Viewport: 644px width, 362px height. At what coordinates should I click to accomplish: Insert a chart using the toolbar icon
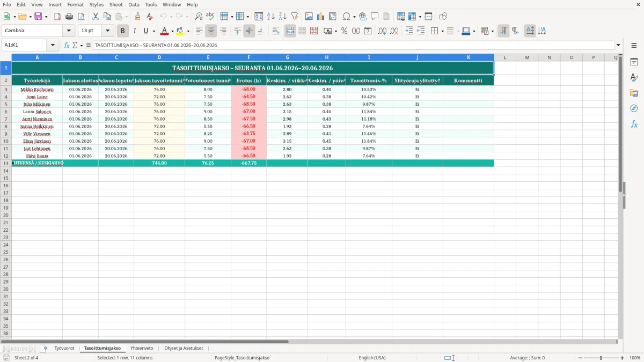pos(321,17)
